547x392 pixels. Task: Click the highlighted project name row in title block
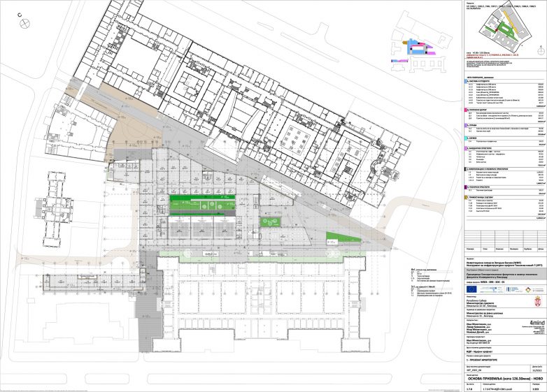(x=495, y=277)
